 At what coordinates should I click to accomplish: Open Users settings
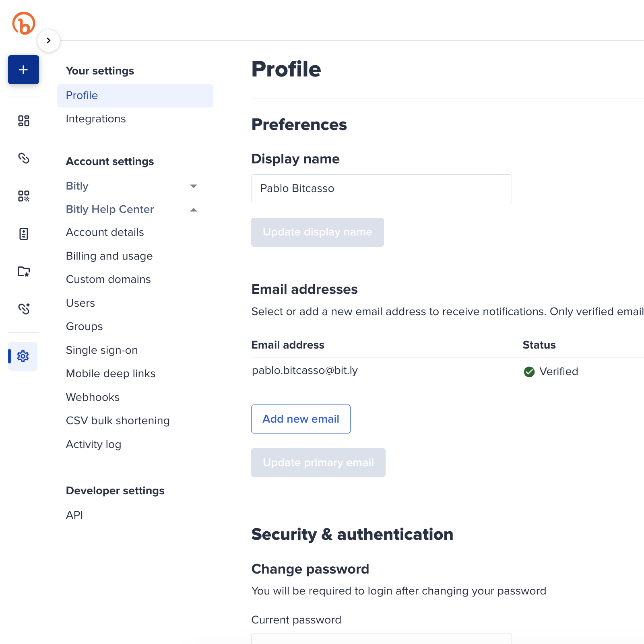(80, 303)
